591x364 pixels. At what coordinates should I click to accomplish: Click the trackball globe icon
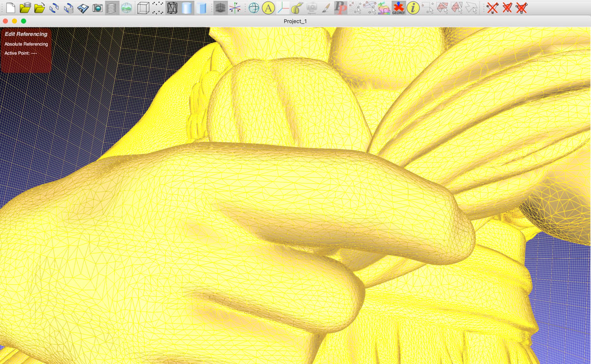(254, 7)
